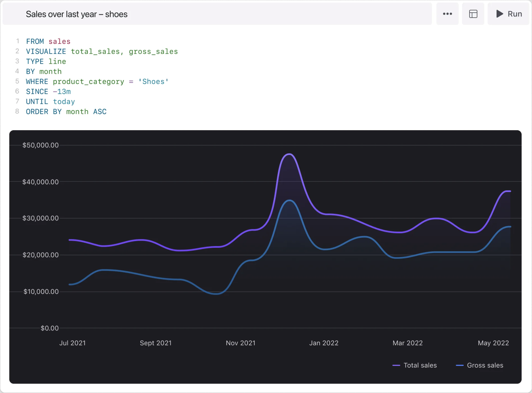Click the Jan 2022 x-axis label
The height and width of the screenshot is (393, 532).
(324, 343)
